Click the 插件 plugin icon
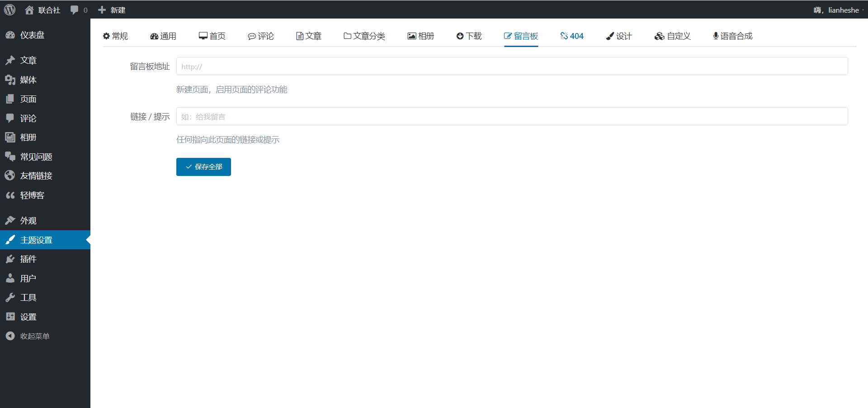 (x=10, y=259)
